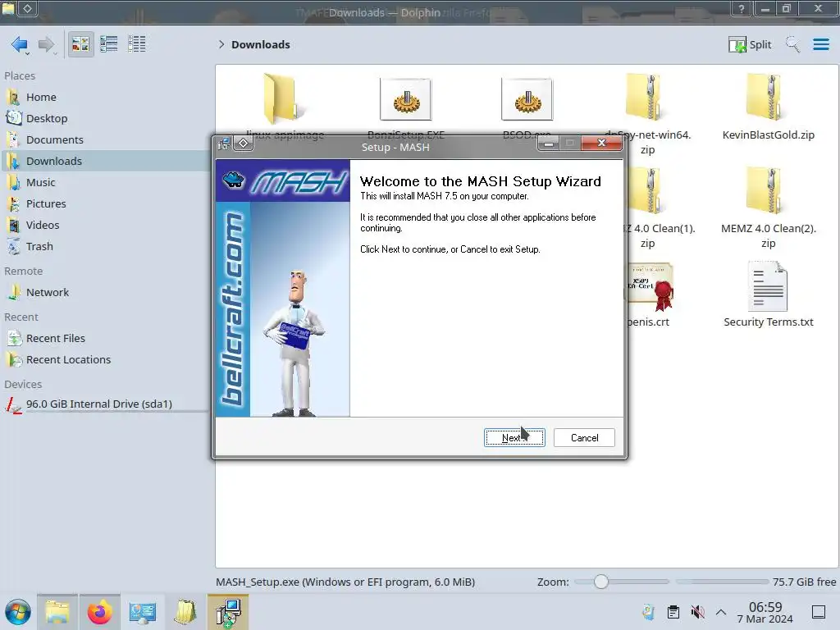The image size is (840, 630).
Task: Click the keep-above diamond icon on Setup window
Action: click(243, 143)
